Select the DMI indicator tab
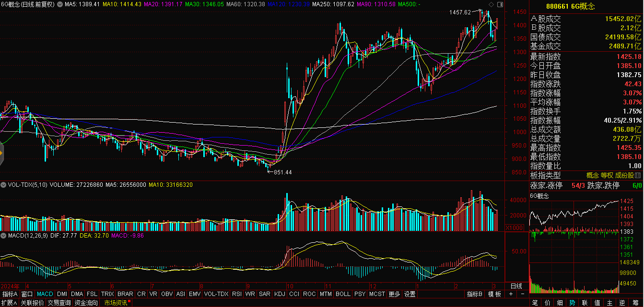This screenshot has width=644, height=307. 62,294
